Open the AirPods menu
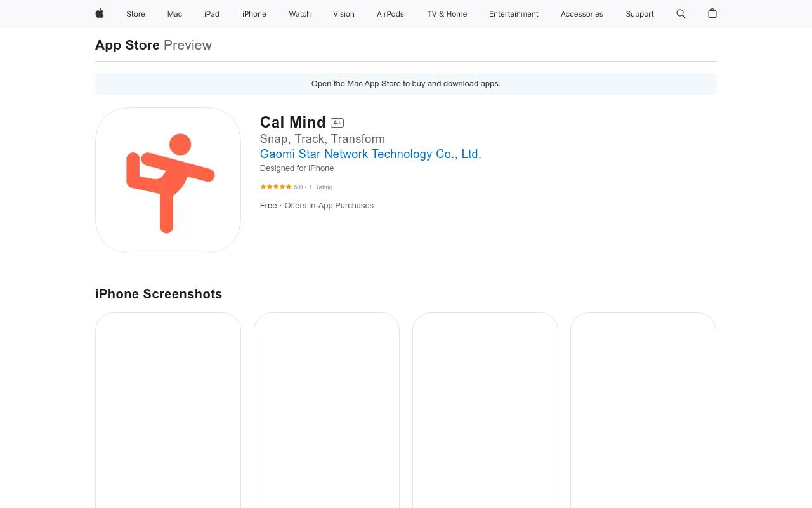Viewport: 812px width, 508px height. [390, 14]
